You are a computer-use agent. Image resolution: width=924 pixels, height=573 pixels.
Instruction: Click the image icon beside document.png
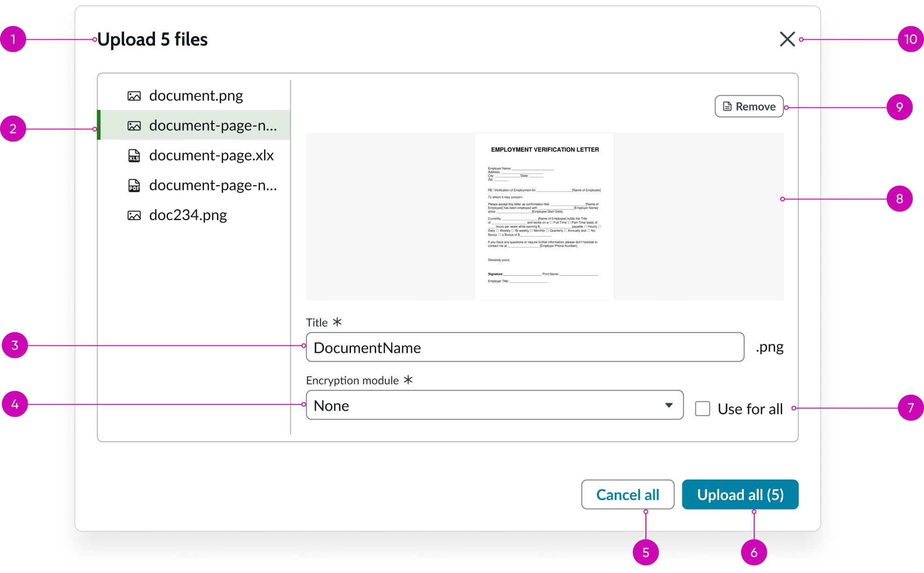point(134,96)
